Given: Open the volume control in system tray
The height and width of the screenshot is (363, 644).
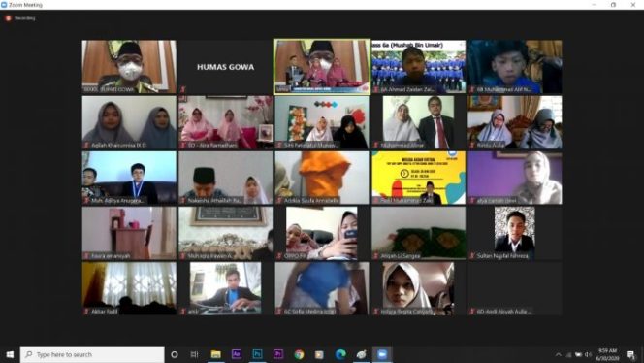Looking at the screenshot, I should (588, 355).
